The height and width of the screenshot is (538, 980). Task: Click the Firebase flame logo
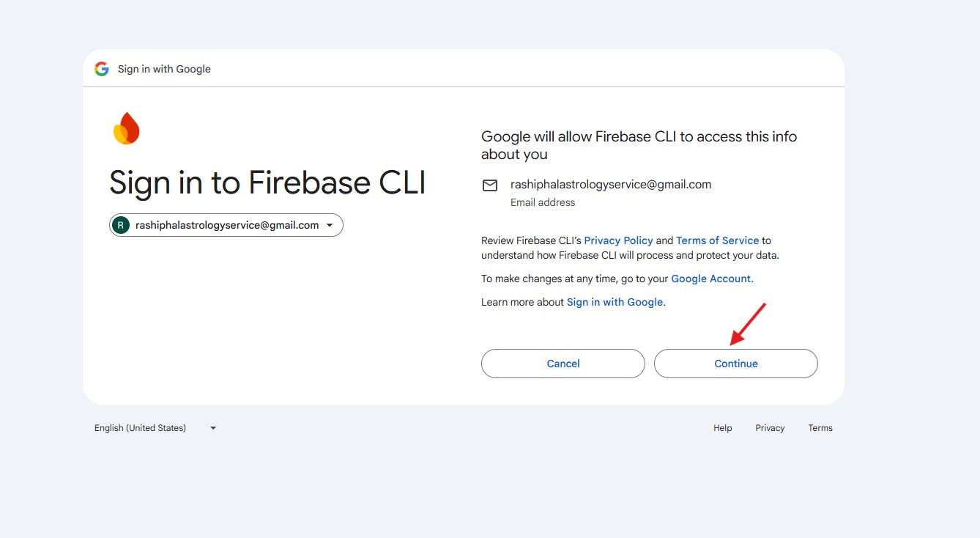coord(126,128)
